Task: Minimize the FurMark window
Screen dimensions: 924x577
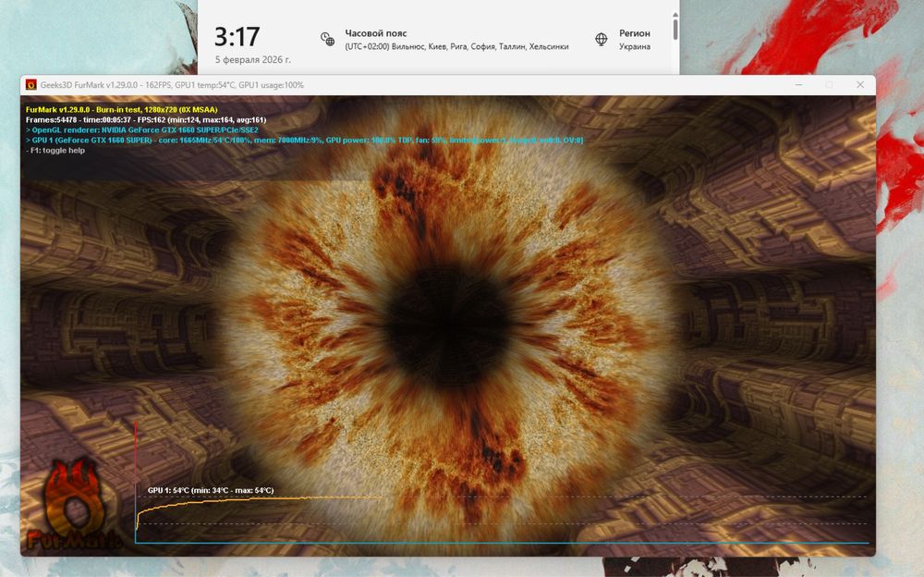Action: (x=798, y=85)
